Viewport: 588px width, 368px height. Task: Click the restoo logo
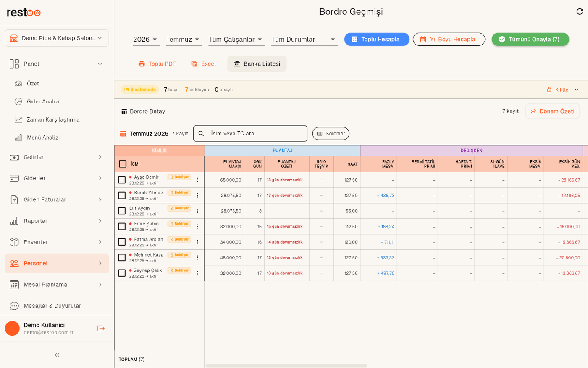(x=24, y=13)
